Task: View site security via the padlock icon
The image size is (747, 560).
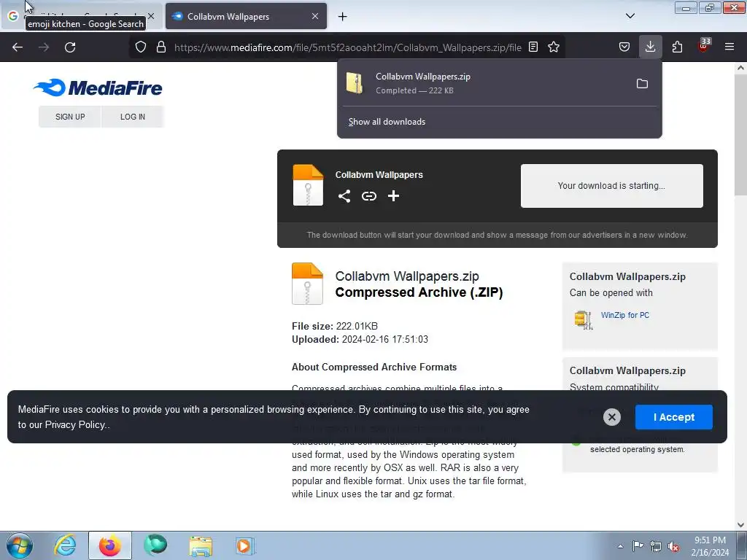Action: point(161,47)
